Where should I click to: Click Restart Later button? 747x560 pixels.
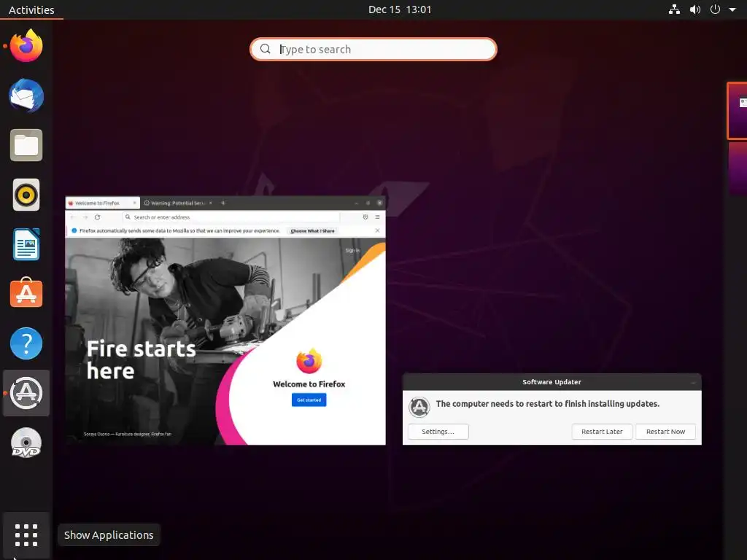602,432
